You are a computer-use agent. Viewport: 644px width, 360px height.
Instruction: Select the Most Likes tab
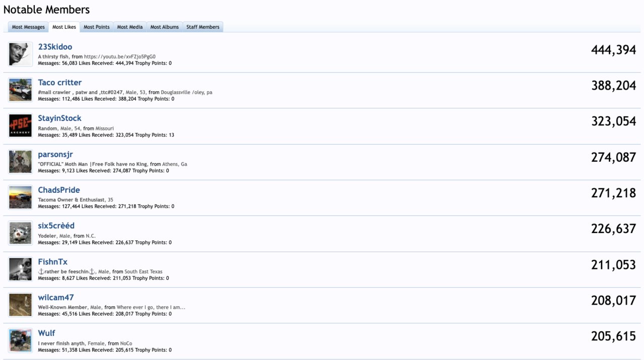pos(64,27)
